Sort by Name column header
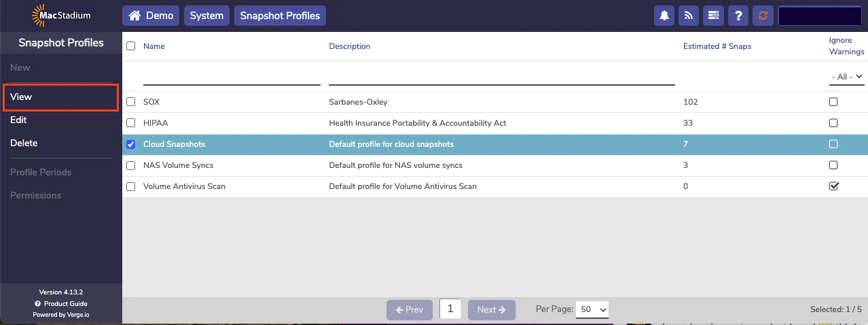This screenshot has width=868, height=325. pos(154,46)
